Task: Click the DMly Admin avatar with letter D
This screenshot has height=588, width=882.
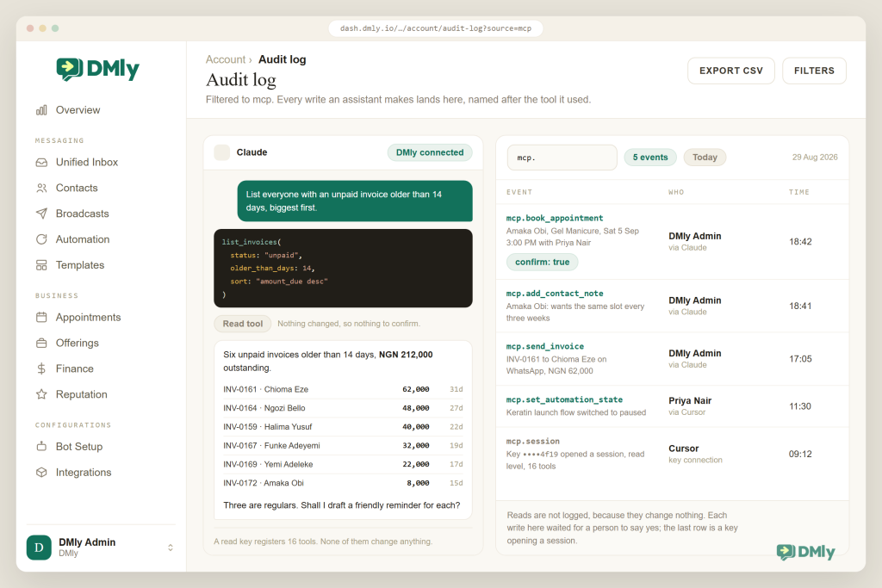Action: click(39, 548)
